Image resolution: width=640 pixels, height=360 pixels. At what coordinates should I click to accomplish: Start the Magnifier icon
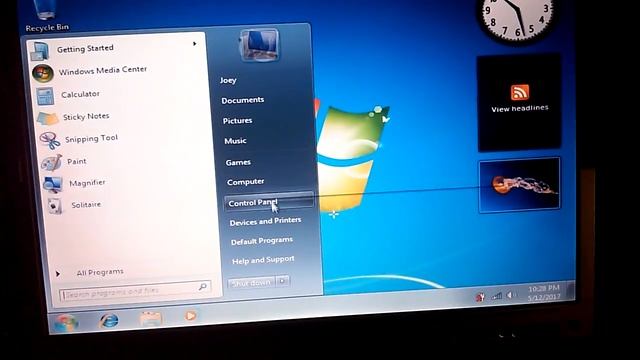tap(53, 184)
